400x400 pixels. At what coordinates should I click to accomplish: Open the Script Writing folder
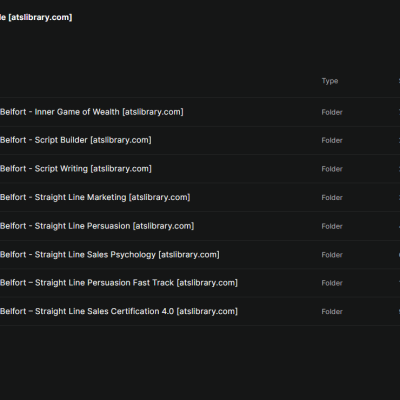pyautogui.click(x=76, y=169)
